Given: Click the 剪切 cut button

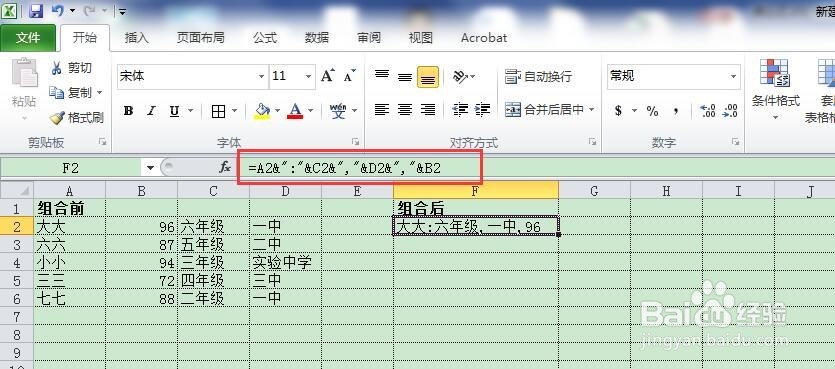Looking at the screenshot, I should [71, 68].
